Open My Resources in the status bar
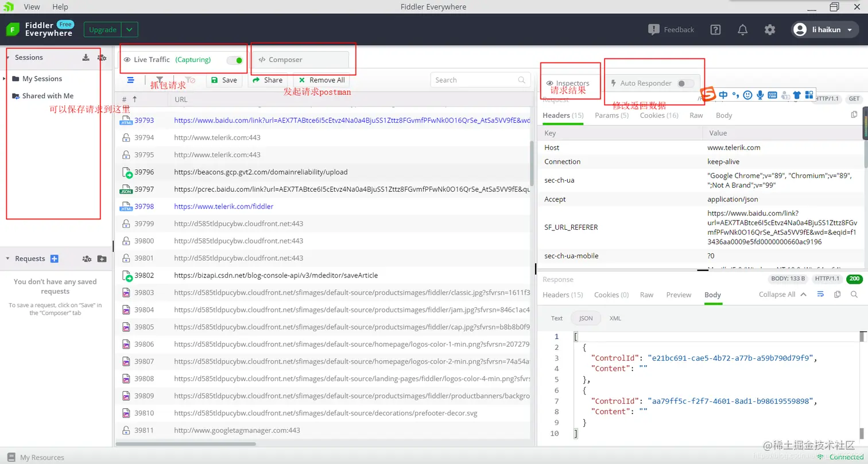Screen dimensions: 868x464 pos(36,458)
